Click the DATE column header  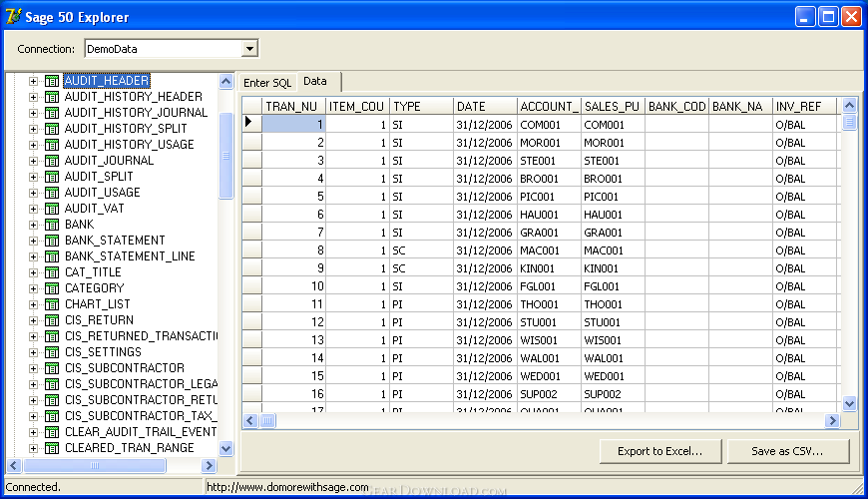(486, 107)
